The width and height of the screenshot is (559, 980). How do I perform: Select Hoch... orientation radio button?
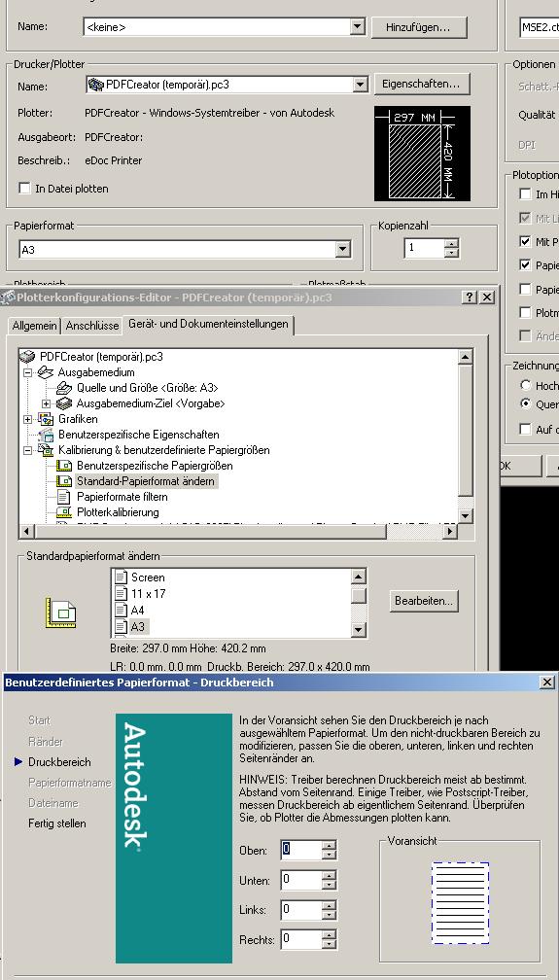526,385
